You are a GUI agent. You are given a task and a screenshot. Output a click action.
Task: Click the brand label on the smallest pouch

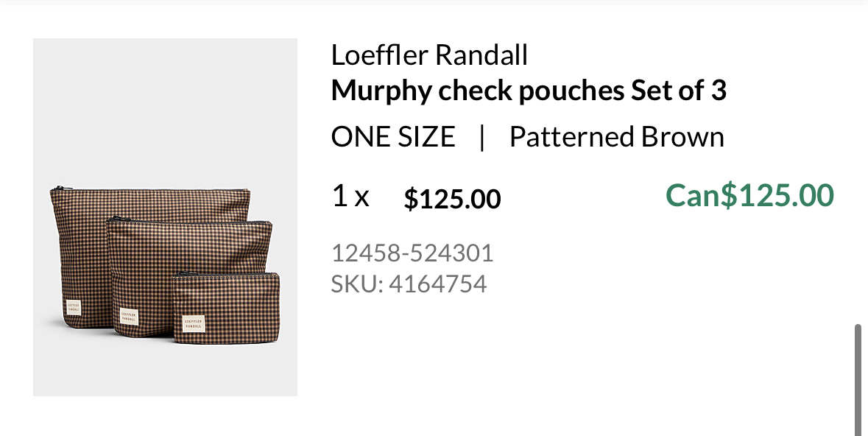(193, 325)
